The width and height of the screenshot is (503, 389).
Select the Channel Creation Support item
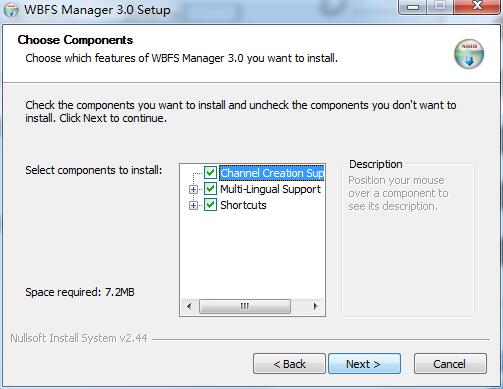point(272,173)
